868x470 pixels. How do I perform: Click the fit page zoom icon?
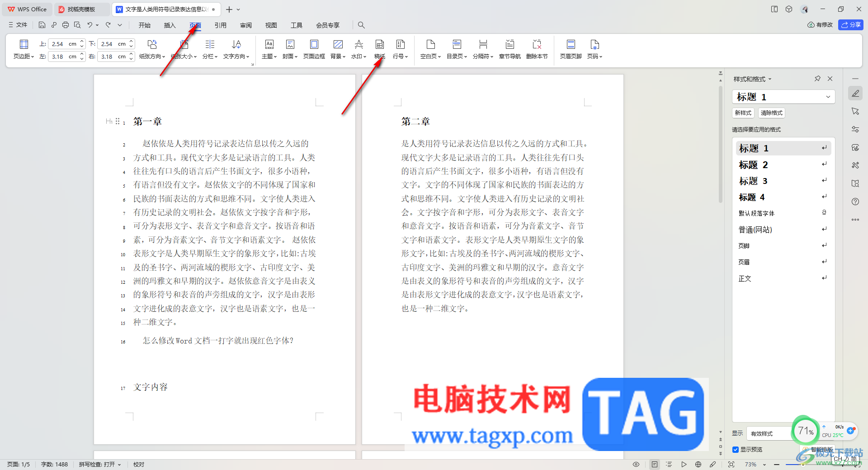tap(731, 464)
